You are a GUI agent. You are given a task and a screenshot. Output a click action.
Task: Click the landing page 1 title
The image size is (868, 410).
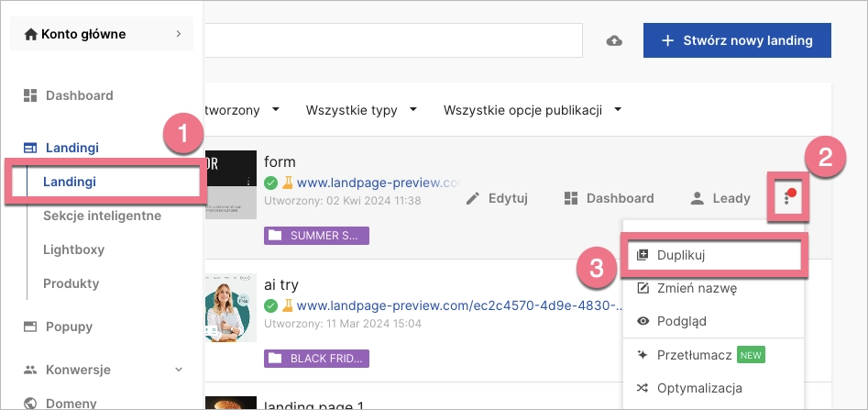point(314,405)
